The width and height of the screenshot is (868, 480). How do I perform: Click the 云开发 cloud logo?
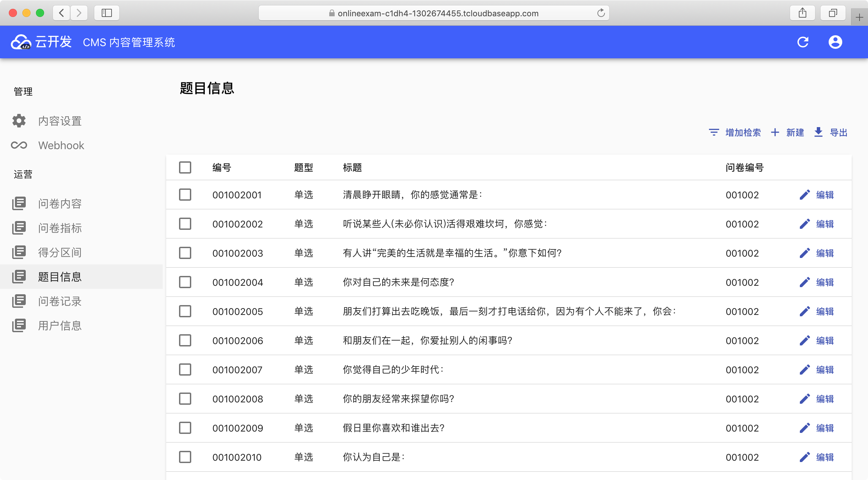(x=20, y=42)
